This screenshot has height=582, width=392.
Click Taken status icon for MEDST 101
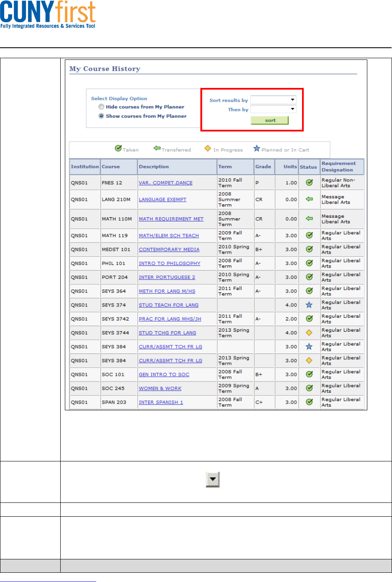pyautogui.click(x=309, y=249)
